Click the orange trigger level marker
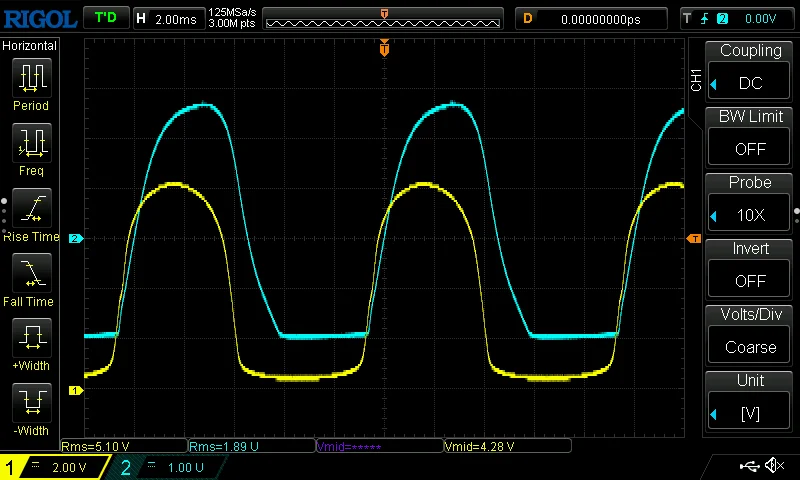This screenshot has width=800, height=480. point(692,238)
